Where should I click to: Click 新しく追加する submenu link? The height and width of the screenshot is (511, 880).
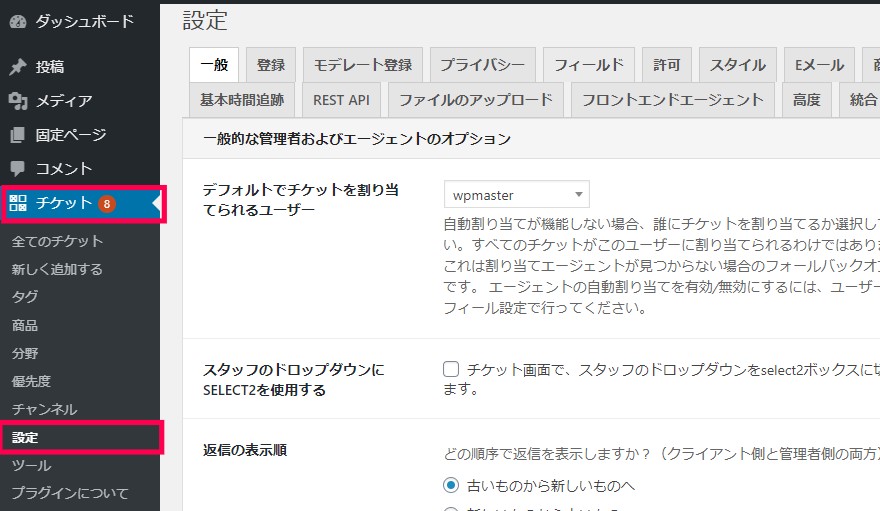tap(57, 269)
